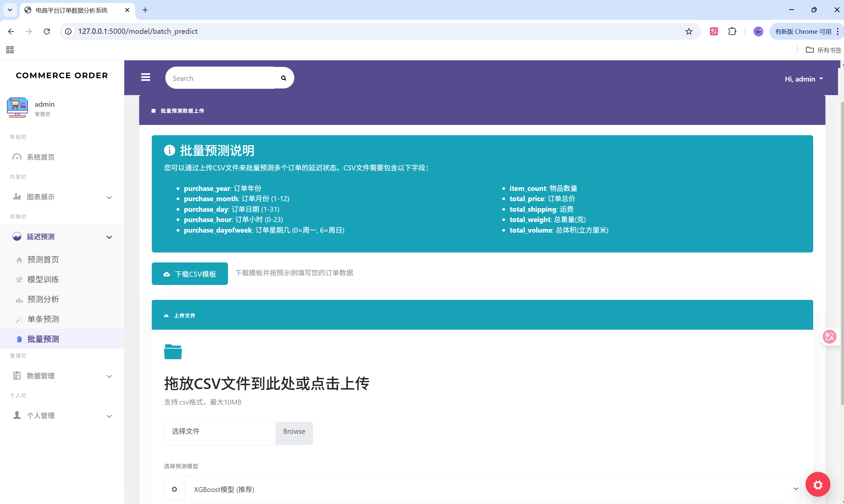This screenshot has height=504, width=844.
Task: Go to 模型训练 page
Action: coord(43,280)
